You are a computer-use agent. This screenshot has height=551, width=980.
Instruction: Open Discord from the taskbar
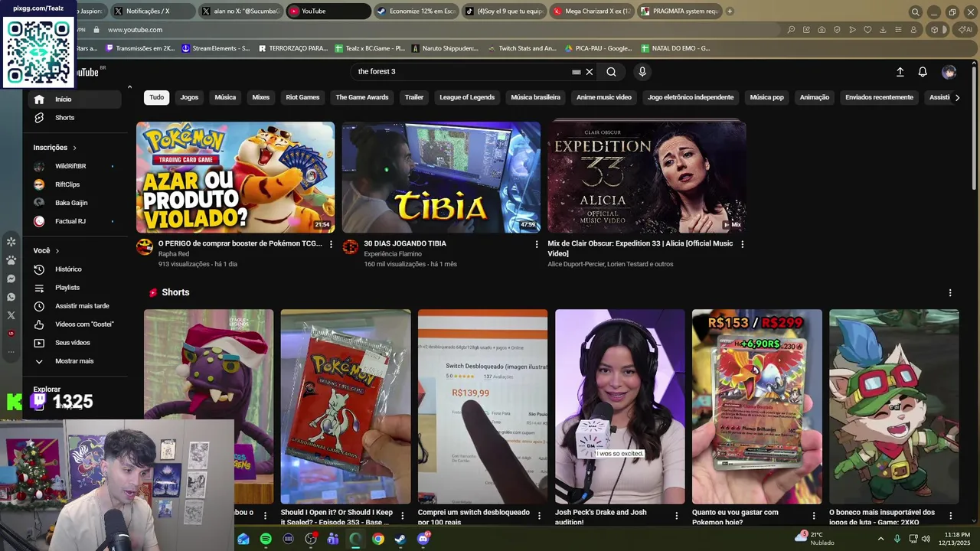[x=423, y=539]
